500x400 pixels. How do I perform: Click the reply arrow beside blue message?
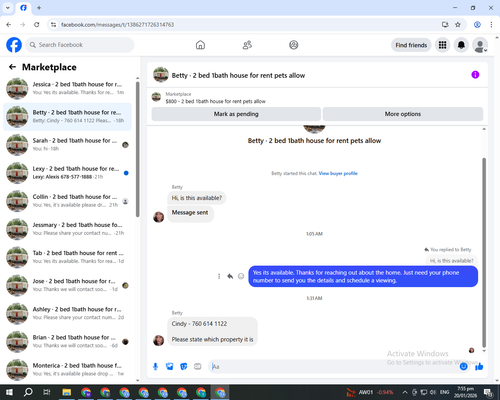[x=230, y=276]
